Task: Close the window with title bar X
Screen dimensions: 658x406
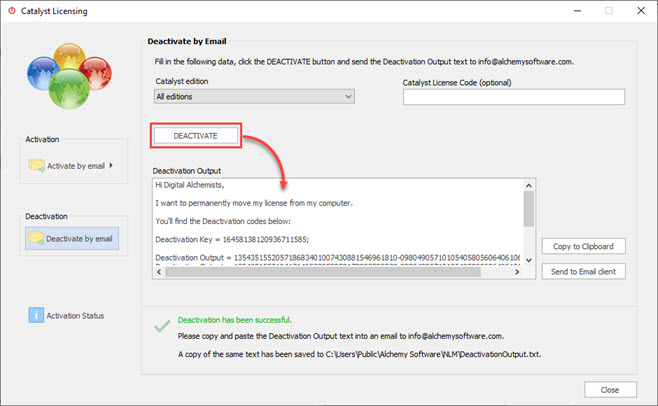Action: [x=641, y=11]
